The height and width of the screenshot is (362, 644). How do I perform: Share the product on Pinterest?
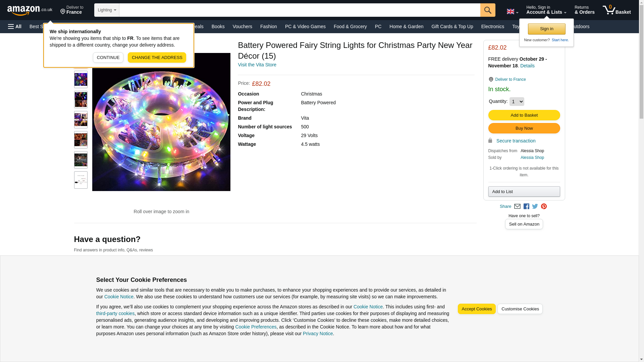tap(544, 206)
